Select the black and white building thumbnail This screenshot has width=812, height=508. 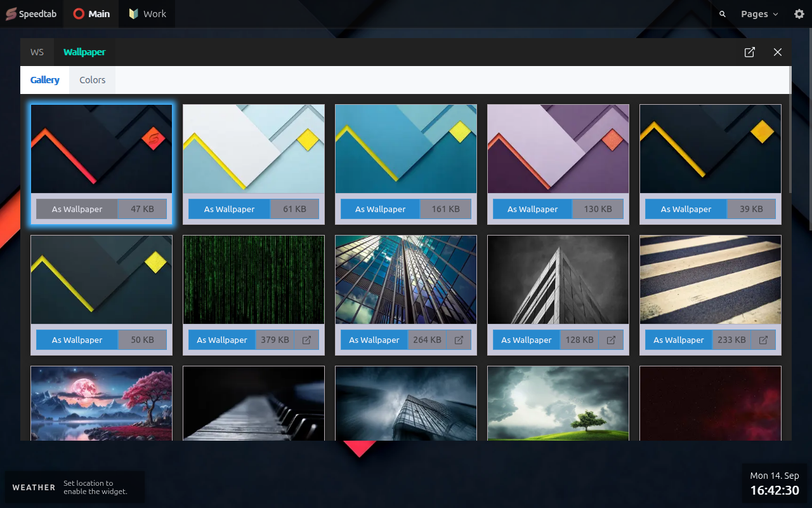click(558, 279)
